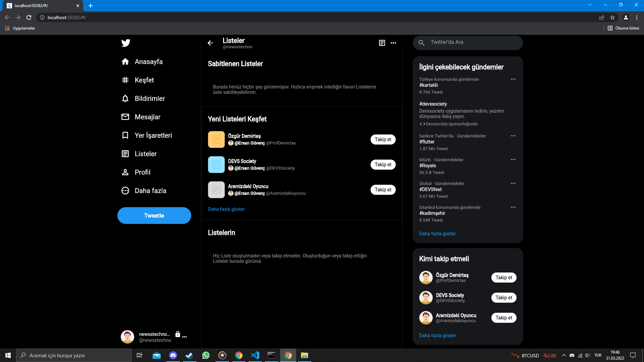Open options for the #Royals trend

[513, 160]
